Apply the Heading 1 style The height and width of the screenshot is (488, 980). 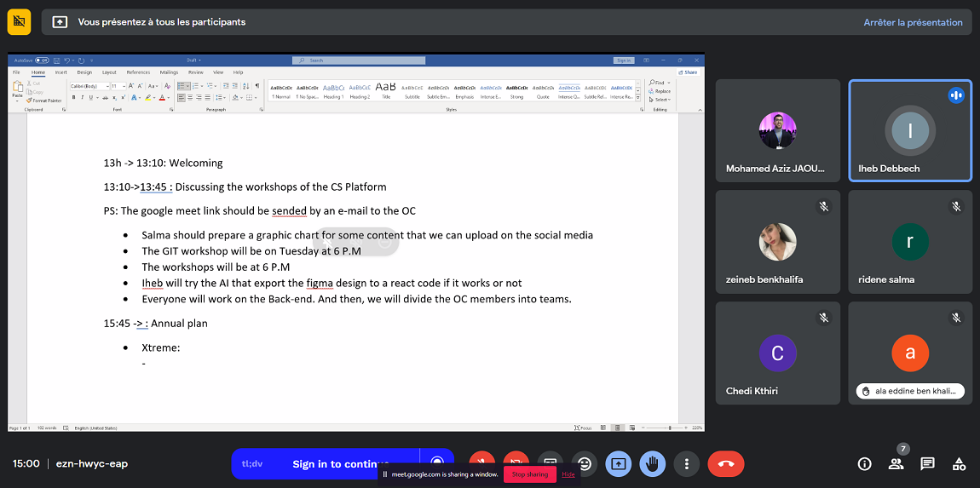(334, 90)
